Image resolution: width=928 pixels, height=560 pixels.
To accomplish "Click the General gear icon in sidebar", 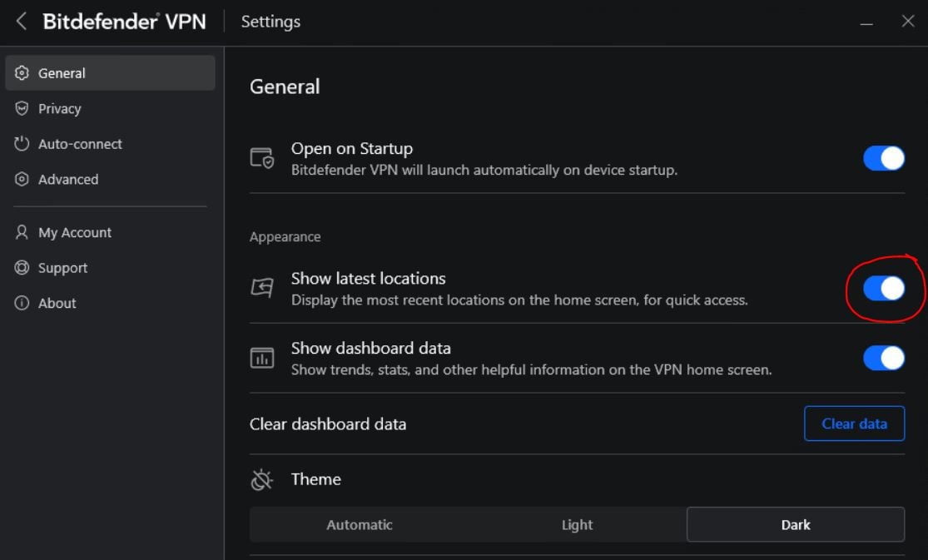I will (22, 73).
